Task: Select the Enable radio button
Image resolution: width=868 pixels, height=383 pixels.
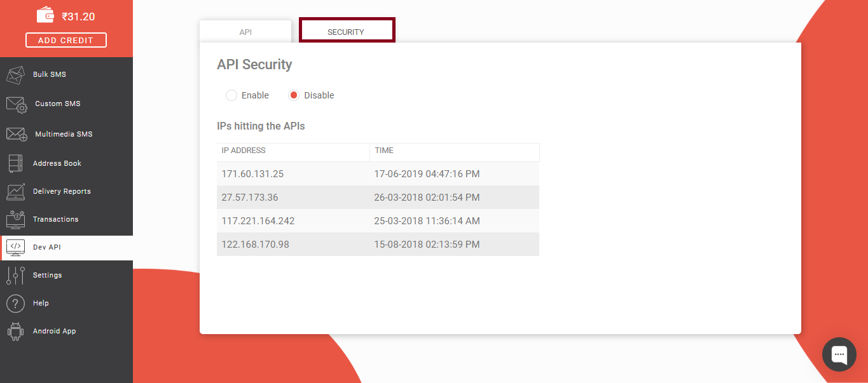Action: tap(231, 95)
